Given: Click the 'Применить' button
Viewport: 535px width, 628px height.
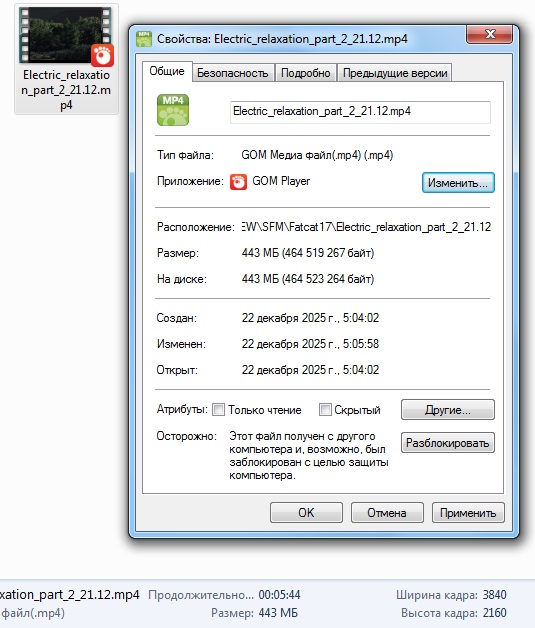Looking at the screenshot, I should (468, 513).
